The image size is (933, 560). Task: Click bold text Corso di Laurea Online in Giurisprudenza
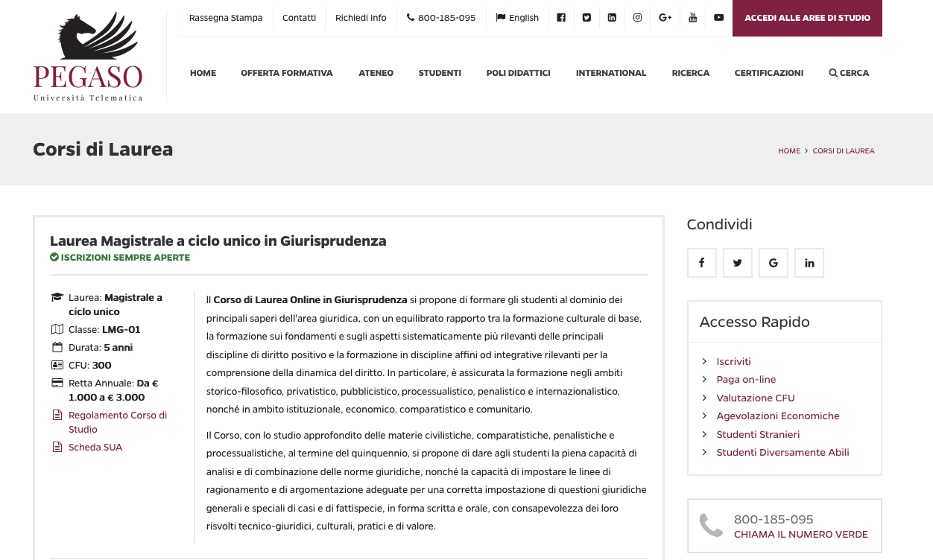[310, 300]
